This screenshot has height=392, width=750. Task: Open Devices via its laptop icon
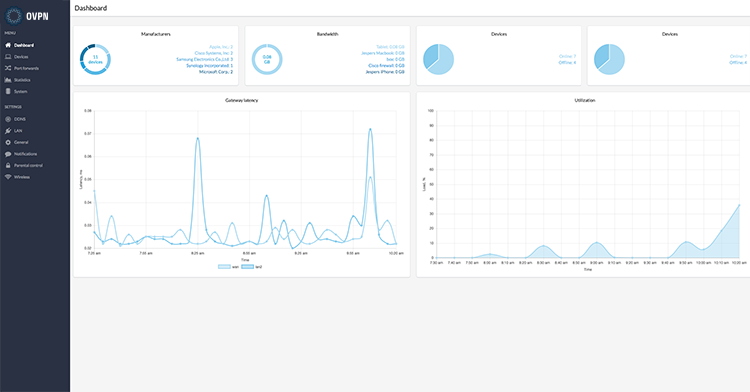(8, 56)
